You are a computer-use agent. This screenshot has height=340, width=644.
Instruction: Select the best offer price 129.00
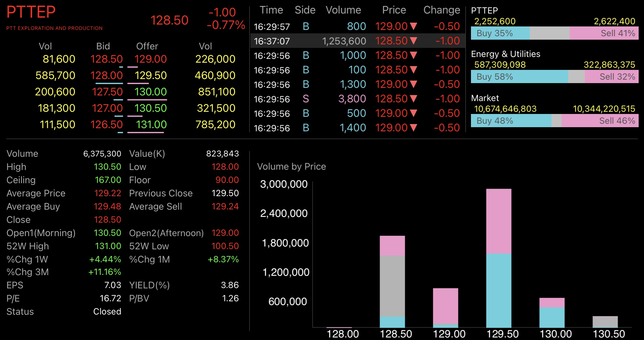[150, 59]
